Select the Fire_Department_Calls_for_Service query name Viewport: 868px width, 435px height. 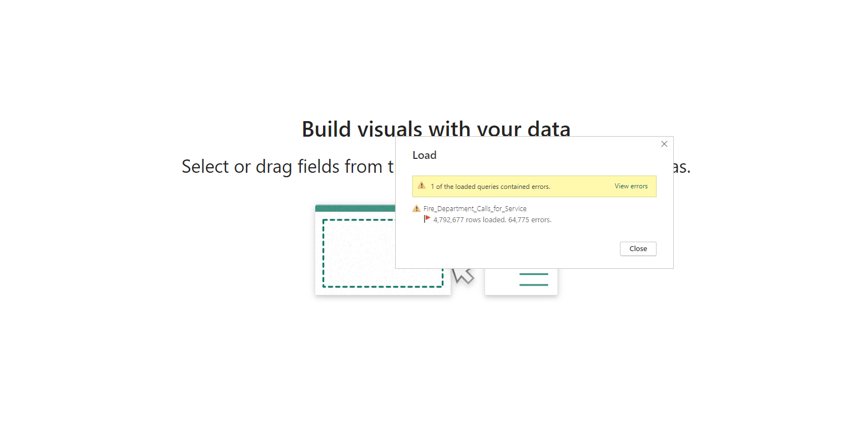pos(475,208)
